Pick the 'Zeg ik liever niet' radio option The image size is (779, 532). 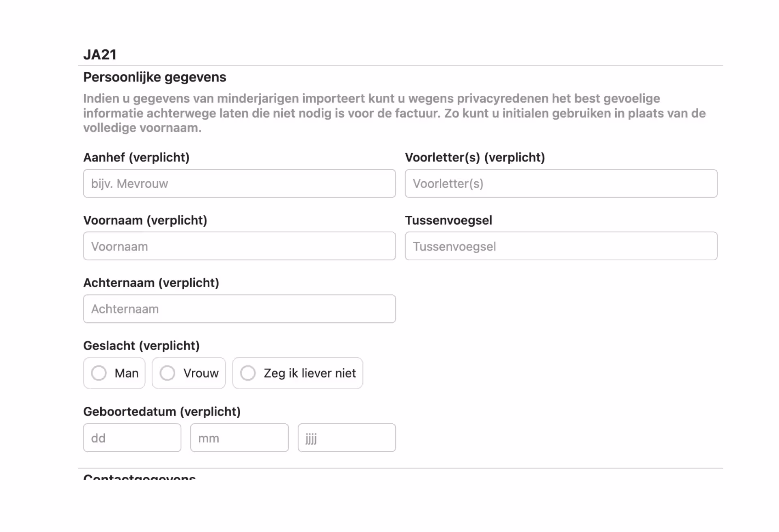point(248,373)
